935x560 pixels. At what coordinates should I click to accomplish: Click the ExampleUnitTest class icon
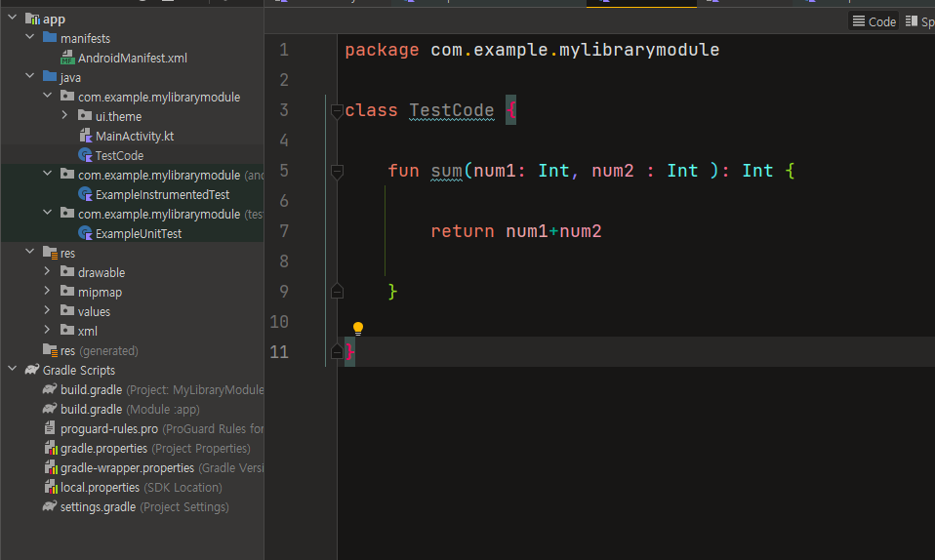pyautogui.click(x=85, y=233)
